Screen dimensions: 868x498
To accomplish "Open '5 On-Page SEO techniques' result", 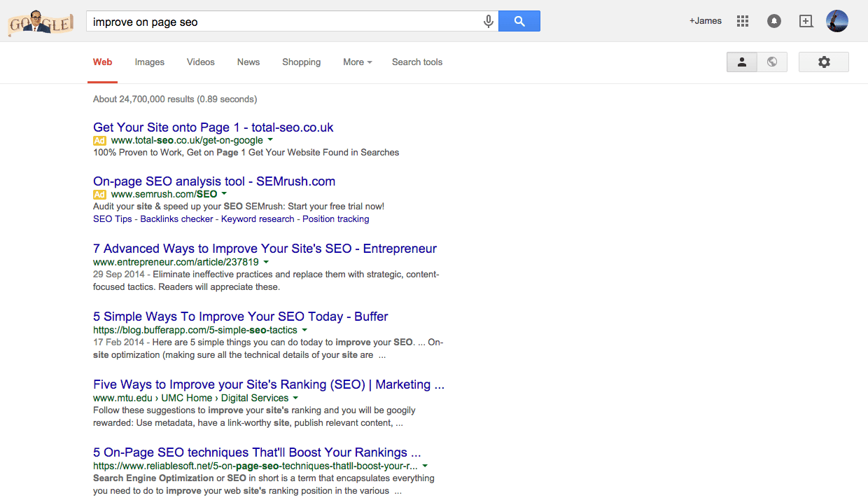I will click(x=257, y=452).
